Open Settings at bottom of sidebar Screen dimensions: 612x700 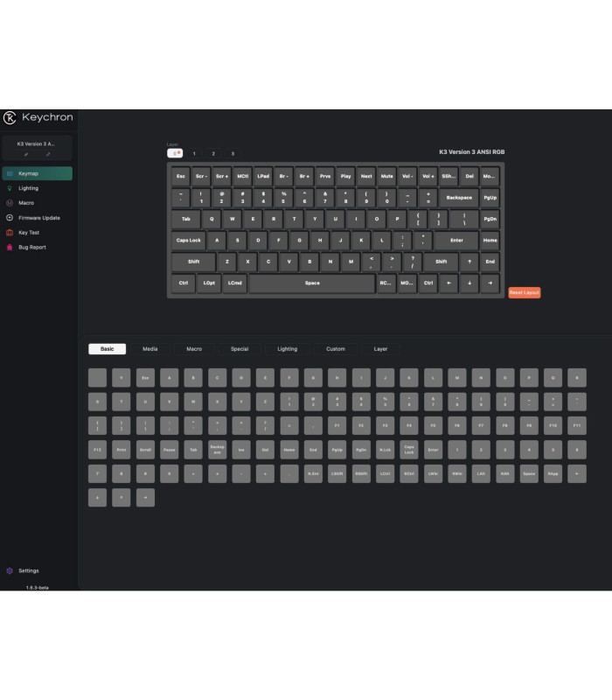(x=28, y=570)
